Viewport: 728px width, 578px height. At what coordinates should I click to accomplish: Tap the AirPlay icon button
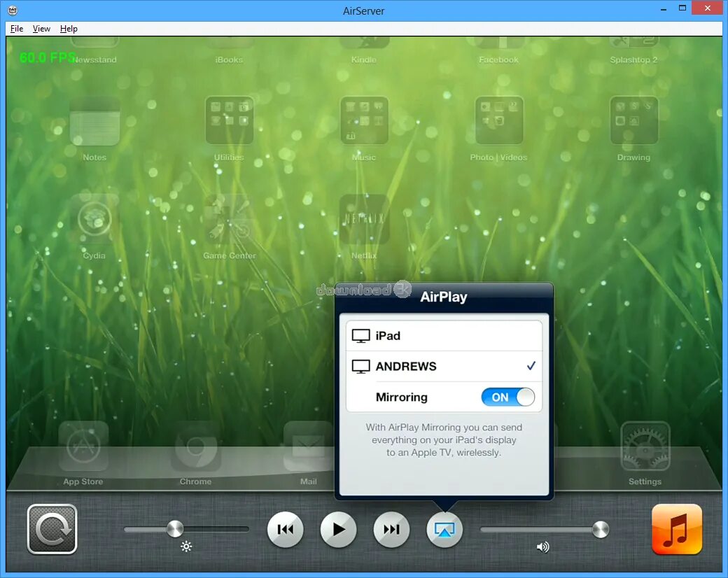click(444, 529)
